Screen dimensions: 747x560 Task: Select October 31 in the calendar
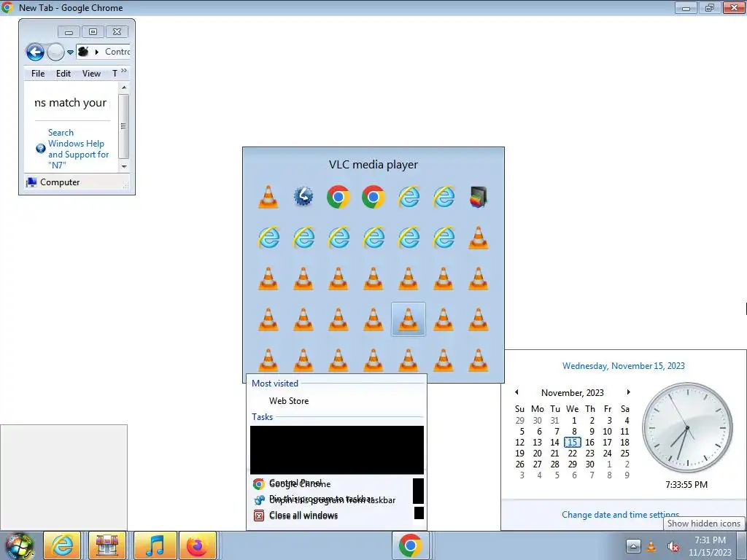click(x=554, y=421)
